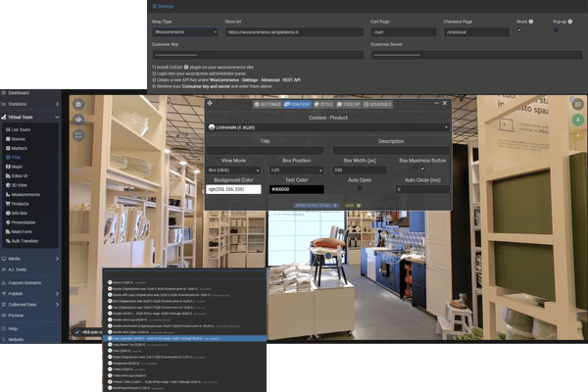Expand the Statistics sidebar section
This screenshot has height=392, width=588.
(x=30, y=104)
